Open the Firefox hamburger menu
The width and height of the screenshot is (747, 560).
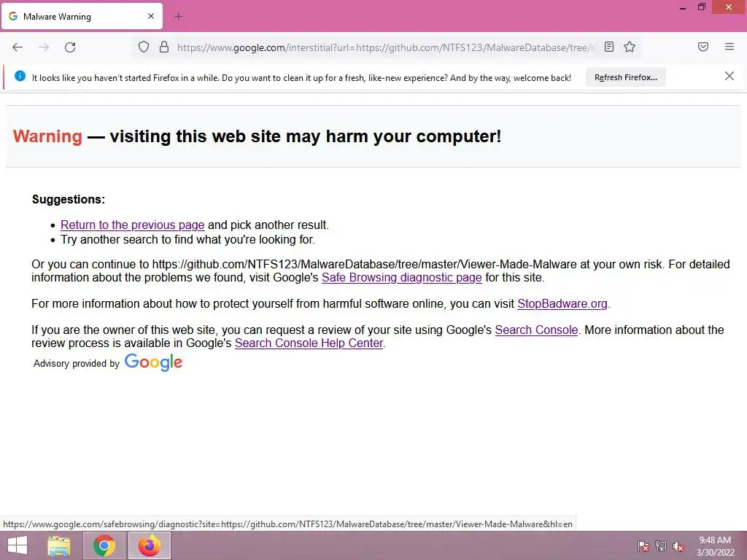729,47
